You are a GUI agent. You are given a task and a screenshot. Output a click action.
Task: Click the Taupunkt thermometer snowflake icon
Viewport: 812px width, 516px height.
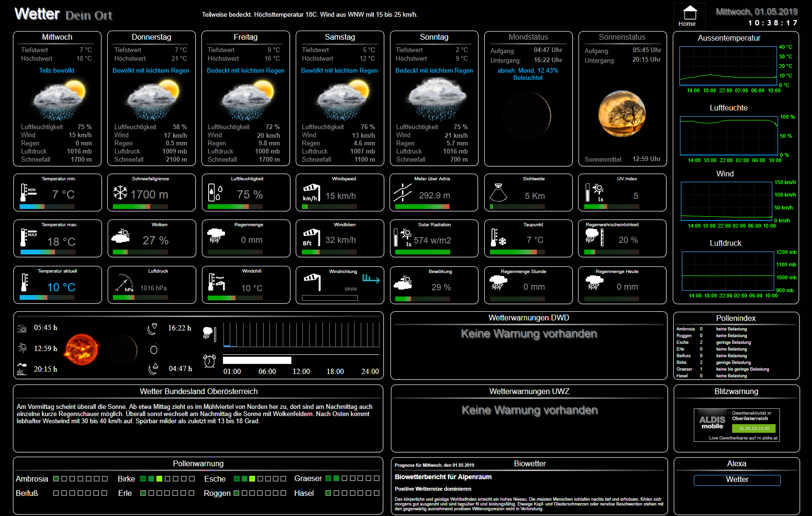[x=498, y=238]
